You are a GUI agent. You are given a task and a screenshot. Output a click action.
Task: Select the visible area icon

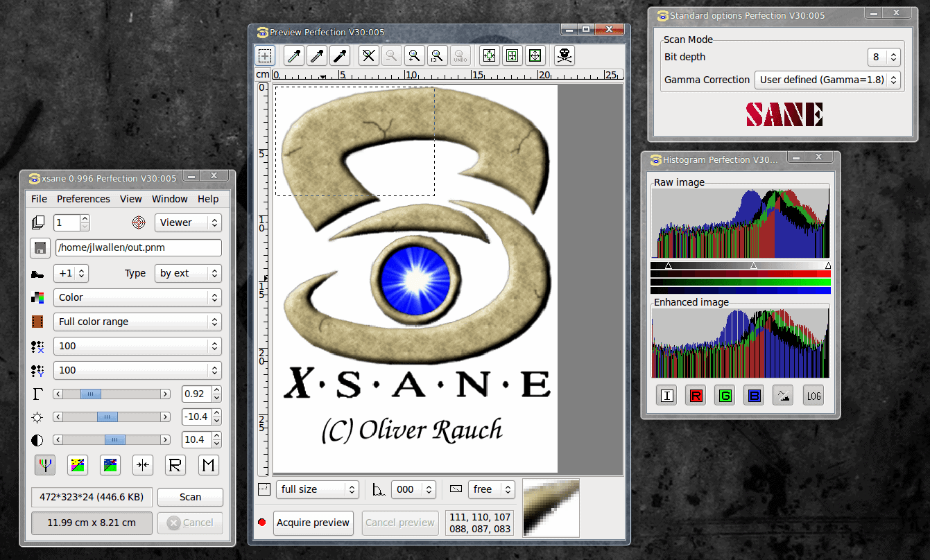[x=535, y=55]
